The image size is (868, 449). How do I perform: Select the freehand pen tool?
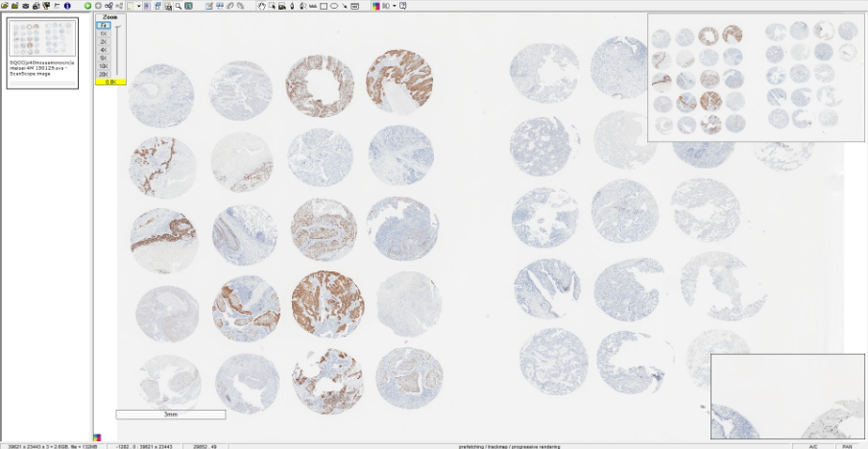coord(292,6)
